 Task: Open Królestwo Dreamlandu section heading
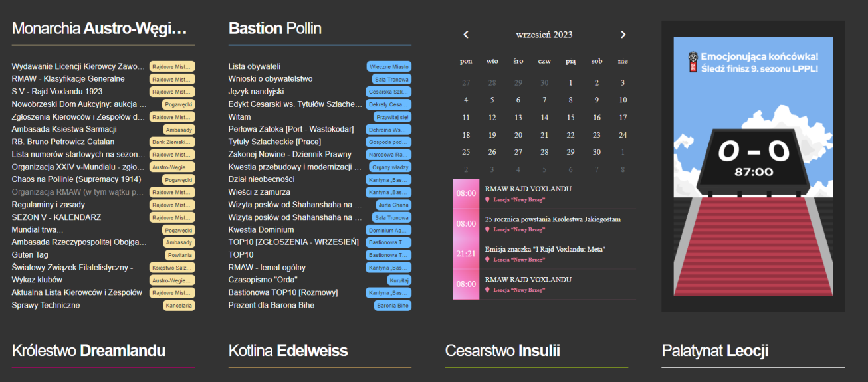88,351
